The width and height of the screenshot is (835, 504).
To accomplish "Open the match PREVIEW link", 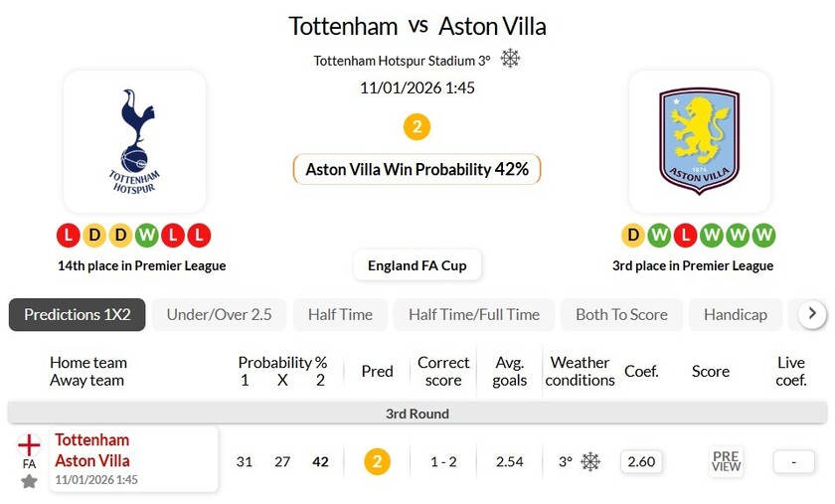I will 726,461.
